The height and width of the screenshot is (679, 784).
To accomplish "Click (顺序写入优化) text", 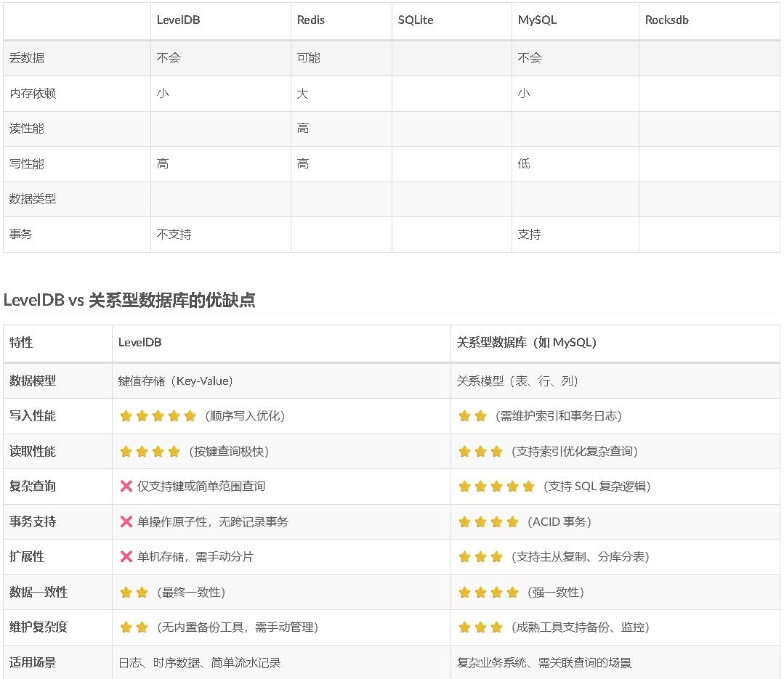I will [245, 416].
